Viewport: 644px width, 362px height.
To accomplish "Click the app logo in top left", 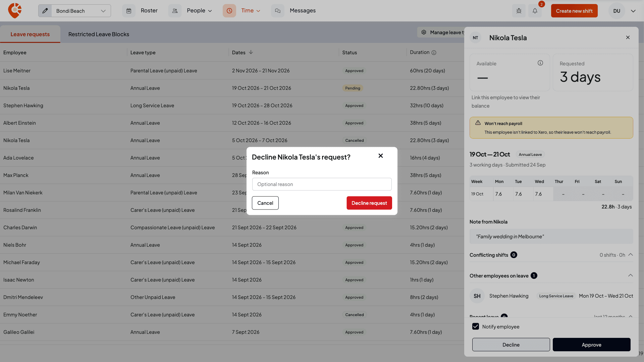I will 15,11.
